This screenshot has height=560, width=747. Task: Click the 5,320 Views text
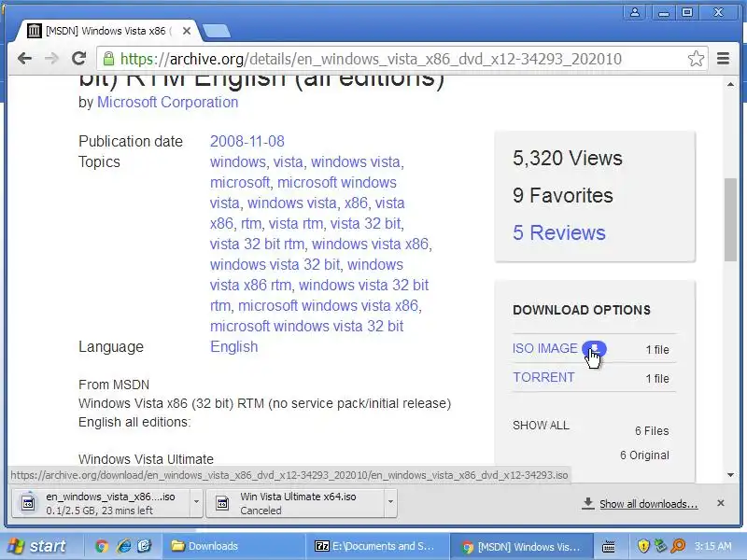click(x=568, y=158)
